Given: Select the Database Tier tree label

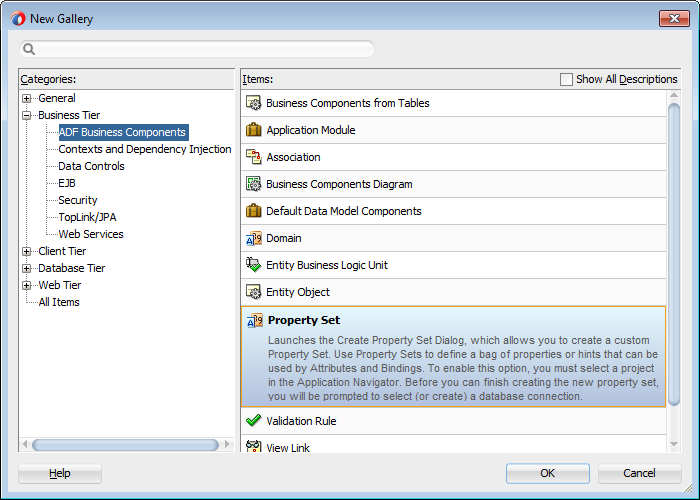Looking at the screenshot, I should 71,268.
